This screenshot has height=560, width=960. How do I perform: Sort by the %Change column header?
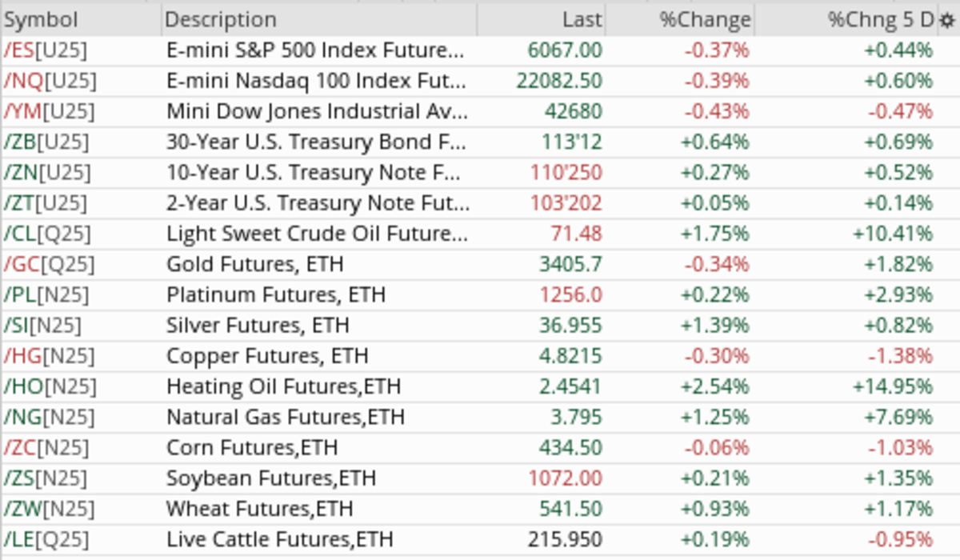(x=705, y=20)
